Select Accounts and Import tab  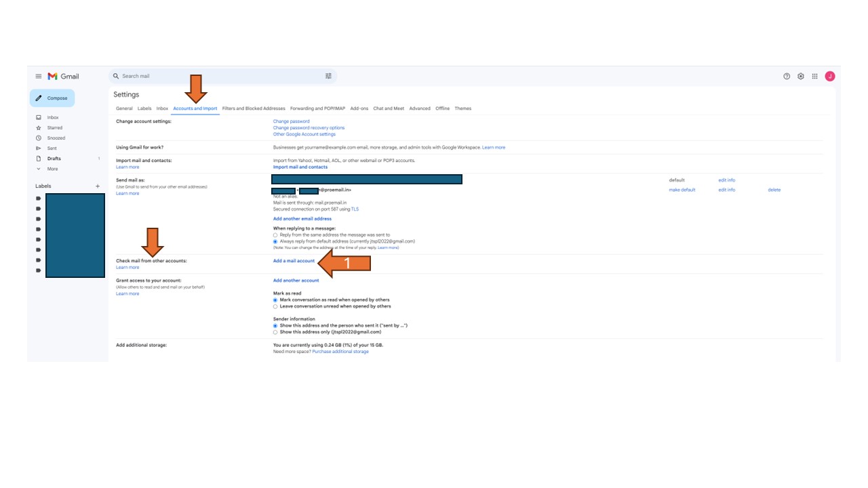tap(195, 108)
